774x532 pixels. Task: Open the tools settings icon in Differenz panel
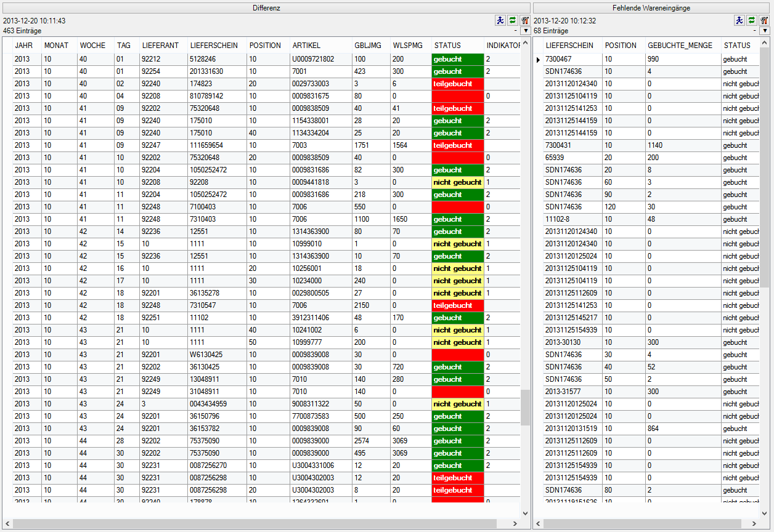[524, 20]
